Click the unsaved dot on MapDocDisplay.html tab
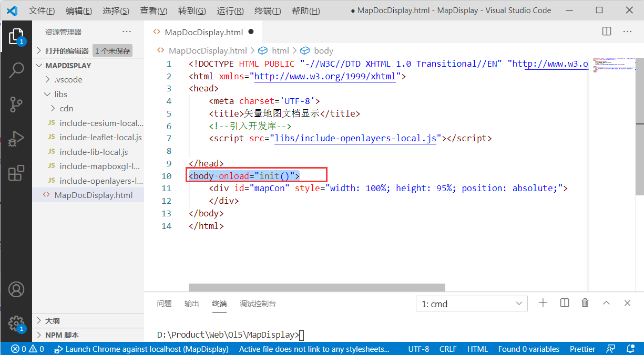Viewport: 644px width, 355px height. click(x=251, y=32)
